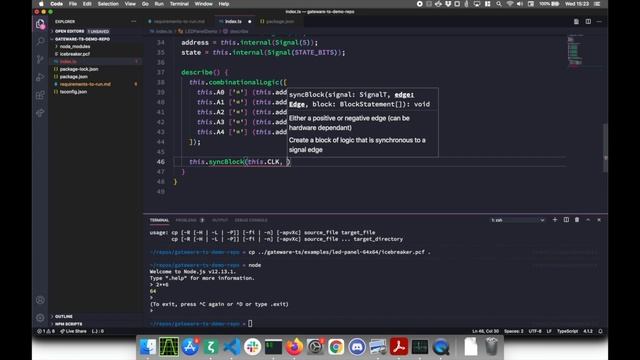Open Firefox from the dock
Viewport: 640px width, 360px height.
click(x=294, y=347)
